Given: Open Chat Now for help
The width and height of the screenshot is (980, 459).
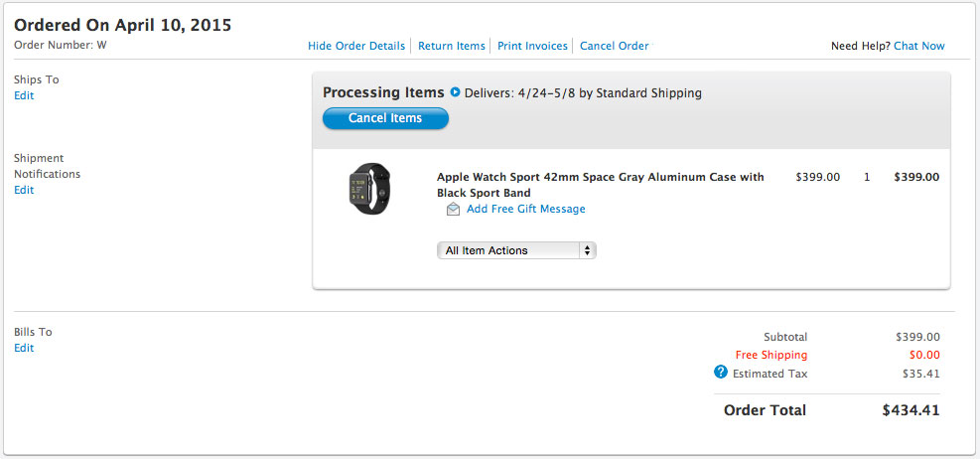Looking at the screenshot, I should (x=918, y=46).
